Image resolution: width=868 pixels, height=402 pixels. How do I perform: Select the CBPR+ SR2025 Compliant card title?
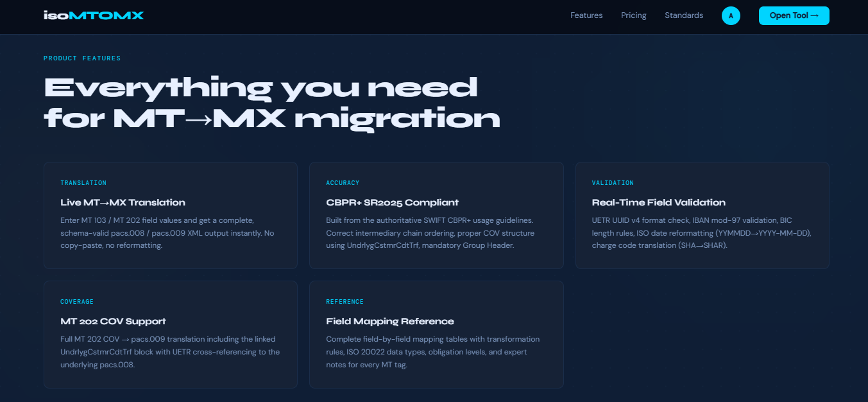tap(393, 202)
